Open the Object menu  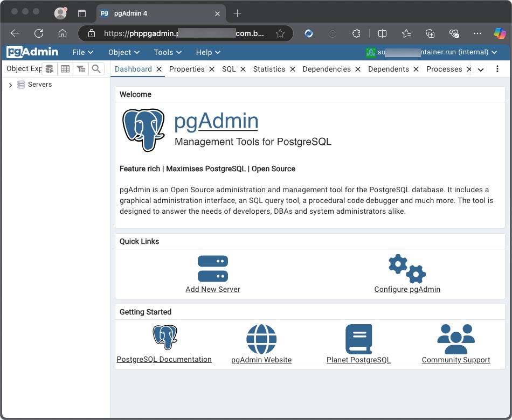coord(124,52)
